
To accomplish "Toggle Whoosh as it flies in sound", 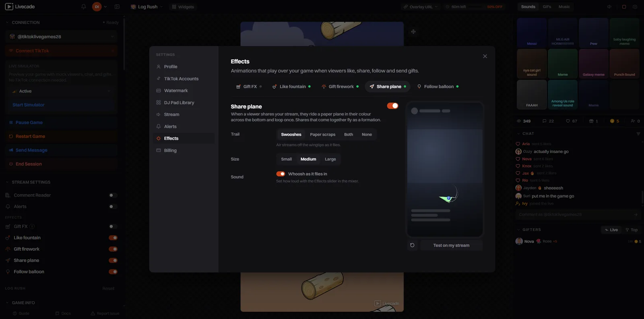I will 281,174.
